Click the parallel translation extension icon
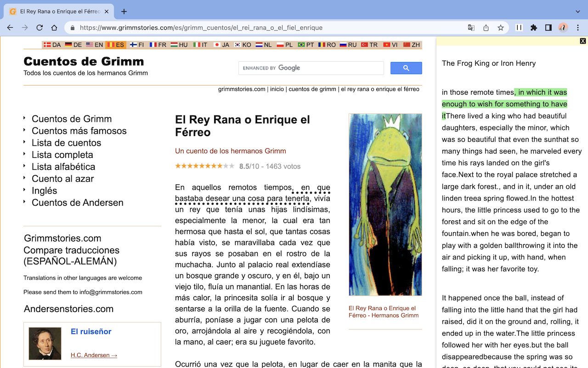This screenshot has width=588, height=368. pyautogui.click(x=519, y=28)
